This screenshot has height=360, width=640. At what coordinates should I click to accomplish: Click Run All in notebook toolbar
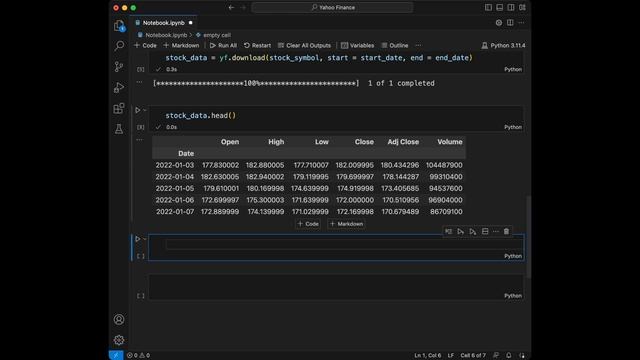[223, 45]
